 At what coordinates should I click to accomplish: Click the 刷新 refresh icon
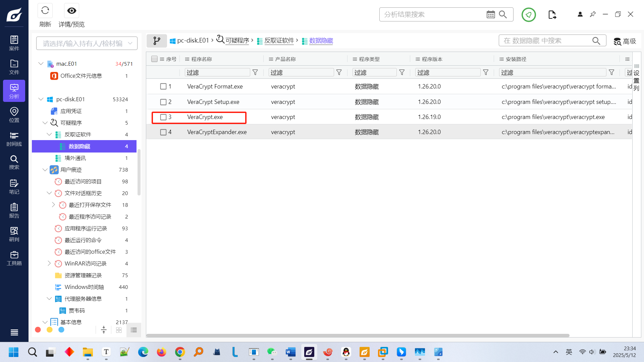coord(45,11)
